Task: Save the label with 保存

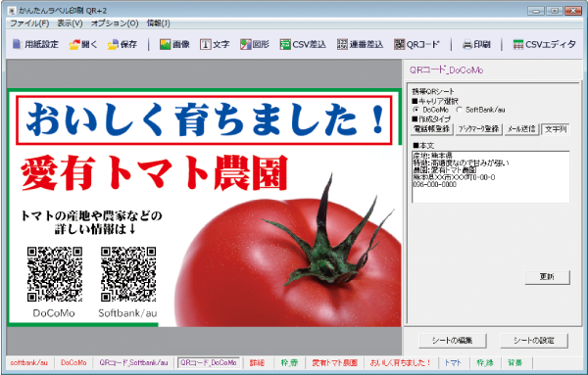Action: pyautogui.click(x=122, y=45)
